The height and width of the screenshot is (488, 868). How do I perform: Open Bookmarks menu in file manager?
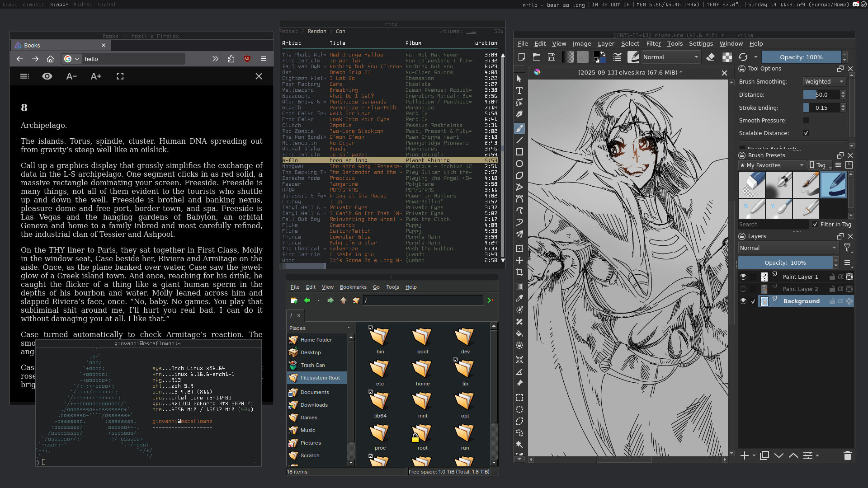tap(353, 287)
